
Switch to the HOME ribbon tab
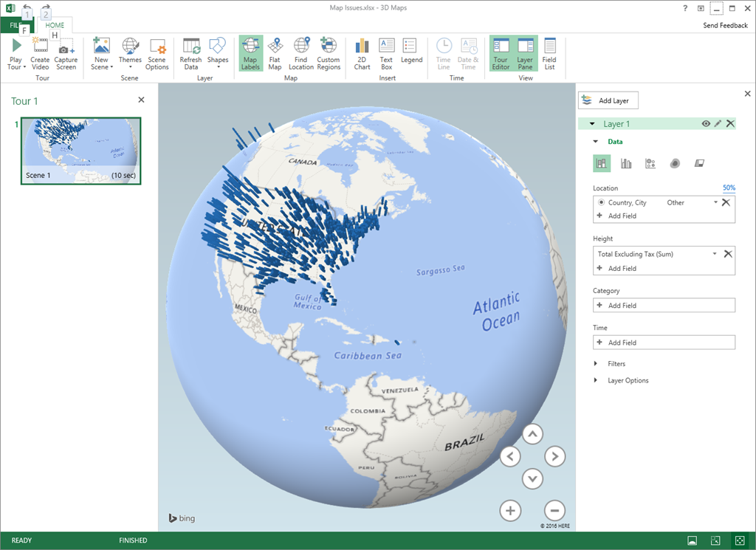pos(55,24)
